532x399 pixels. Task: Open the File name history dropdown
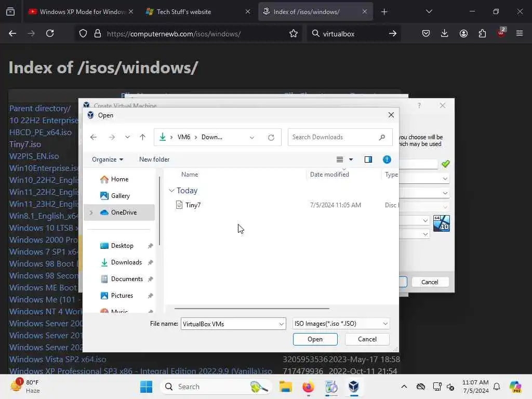pos(281,324)
